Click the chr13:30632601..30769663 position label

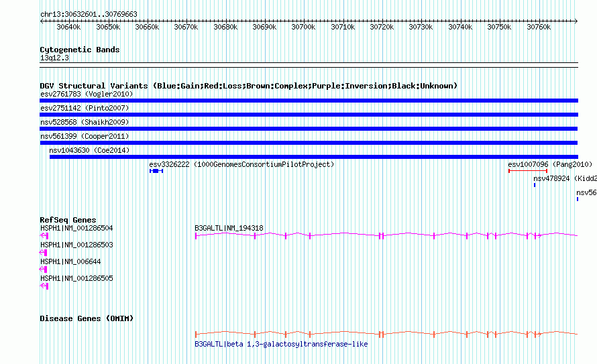pyautogui.click(x=89, y=15)
